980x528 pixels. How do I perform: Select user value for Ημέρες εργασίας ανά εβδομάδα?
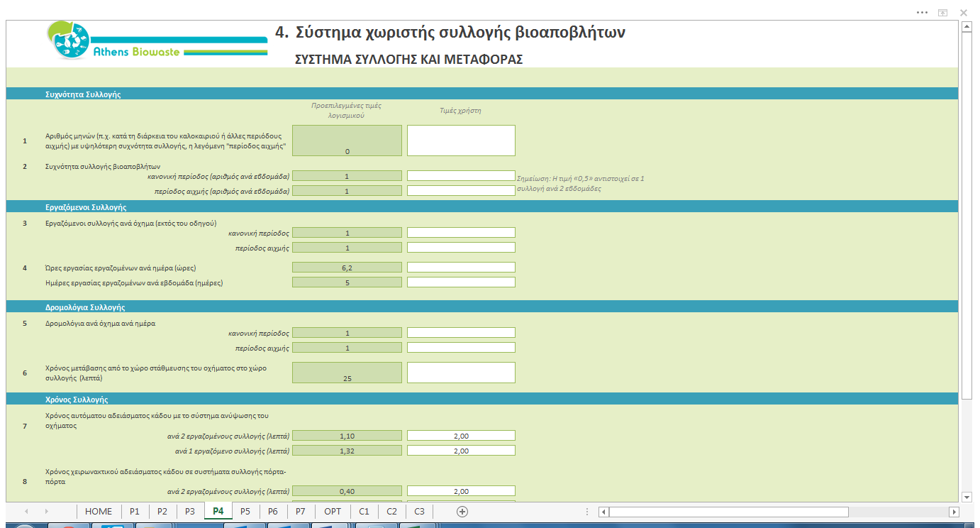tap(461, 282)
